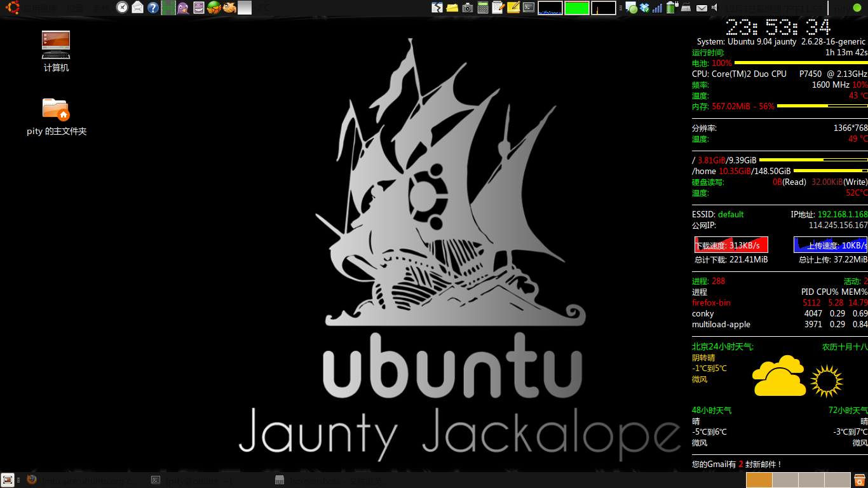Open the envelope mail client launcher

pyautogui.click(x=137, y=8)
